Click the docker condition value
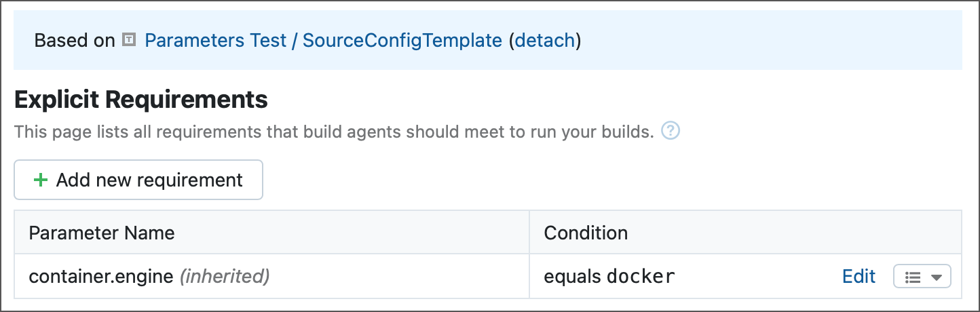Image resolution: width=980 pixels, height=312 pixels. point(641,276)
